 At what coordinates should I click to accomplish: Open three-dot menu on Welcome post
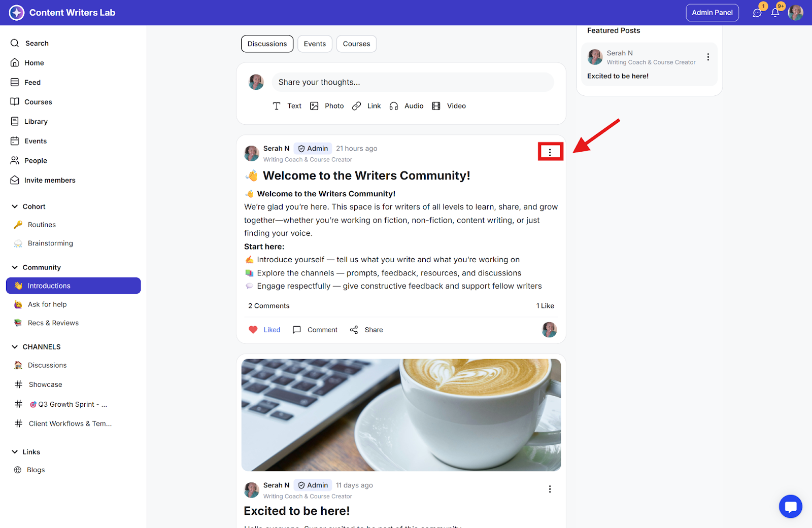point(550,152)
